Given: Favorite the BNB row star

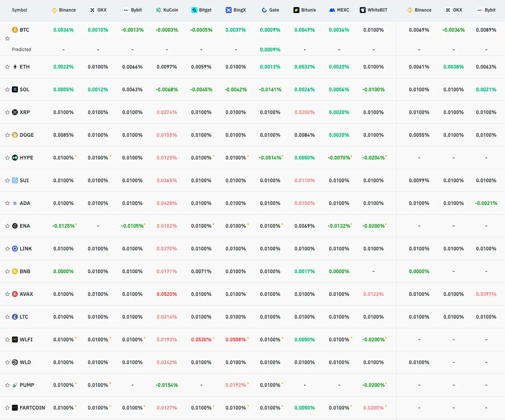Looking at the screenshot, I should pos(7,271).
